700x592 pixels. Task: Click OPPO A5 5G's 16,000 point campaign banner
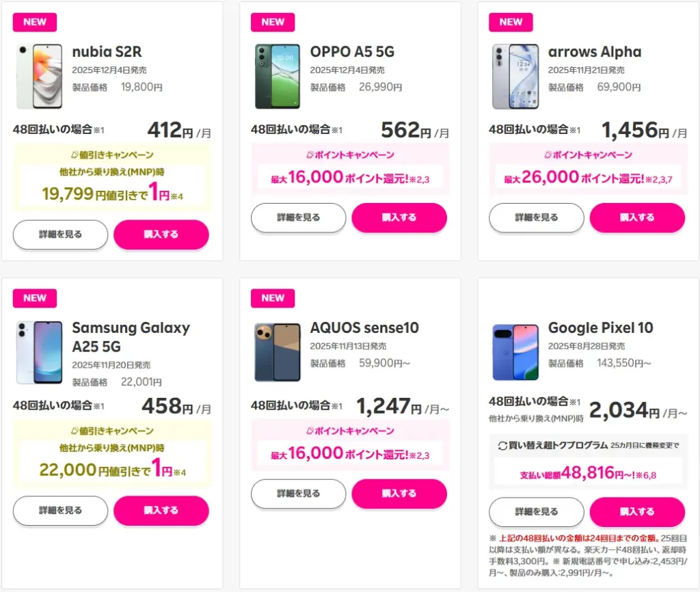(x=350, y=178)
